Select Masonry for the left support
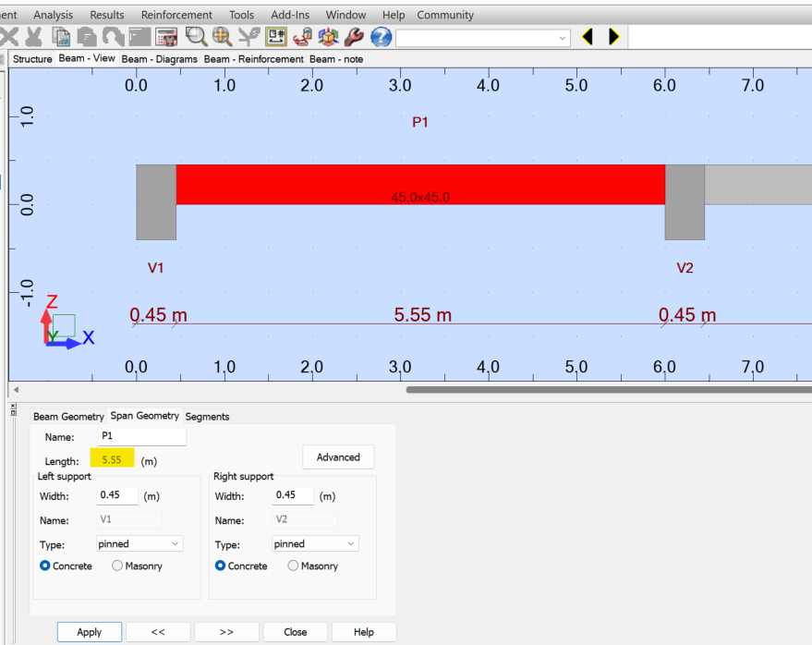This screenshot has height=645, width=812. (117, 566)
